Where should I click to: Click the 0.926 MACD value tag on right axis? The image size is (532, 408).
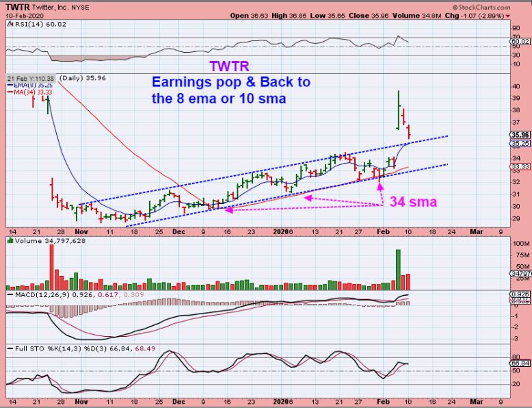click(520, 294)
